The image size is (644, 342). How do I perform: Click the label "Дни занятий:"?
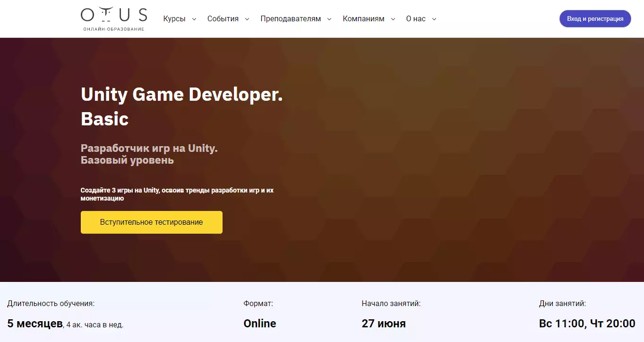point(563,304)
